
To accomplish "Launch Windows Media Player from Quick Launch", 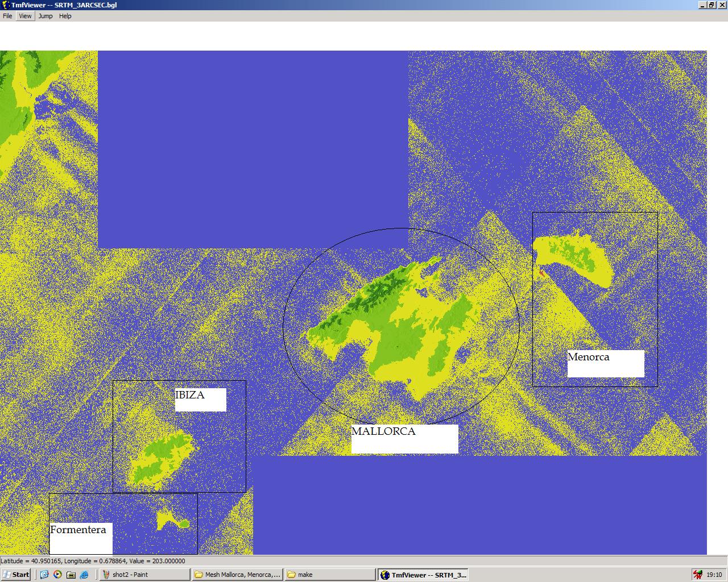I will 57,575.
